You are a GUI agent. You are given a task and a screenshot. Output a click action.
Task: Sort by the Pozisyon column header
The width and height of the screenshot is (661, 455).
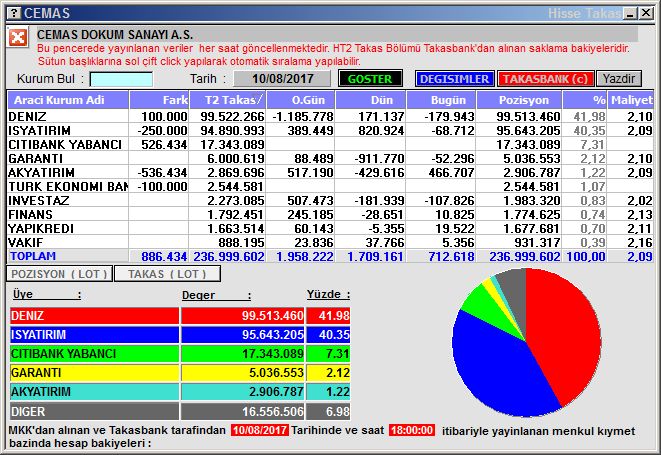click(x=519, y=100)
